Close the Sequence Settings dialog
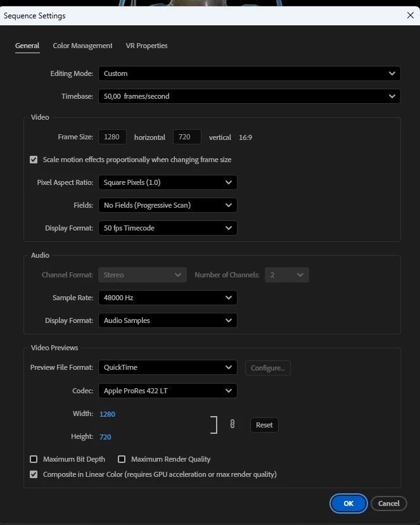The height and width of the screenshot is (525, 420). [410, 15]
